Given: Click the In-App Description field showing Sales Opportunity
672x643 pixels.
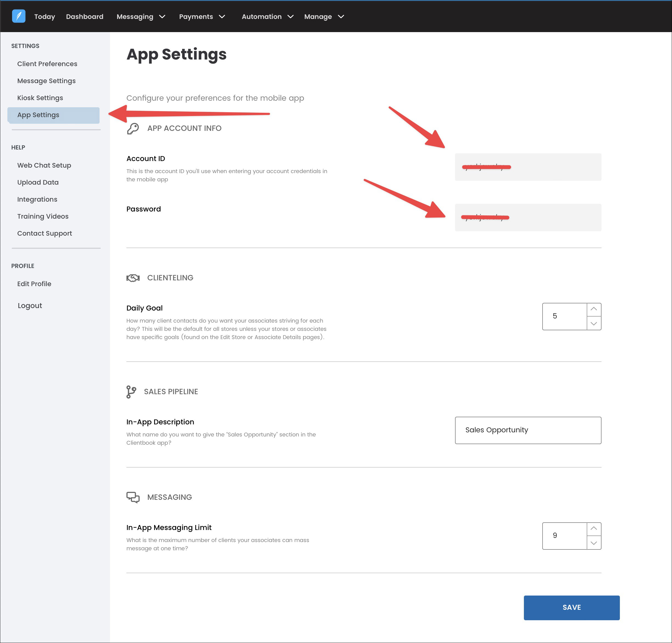Looking at the screenshot, I should 528,430.
